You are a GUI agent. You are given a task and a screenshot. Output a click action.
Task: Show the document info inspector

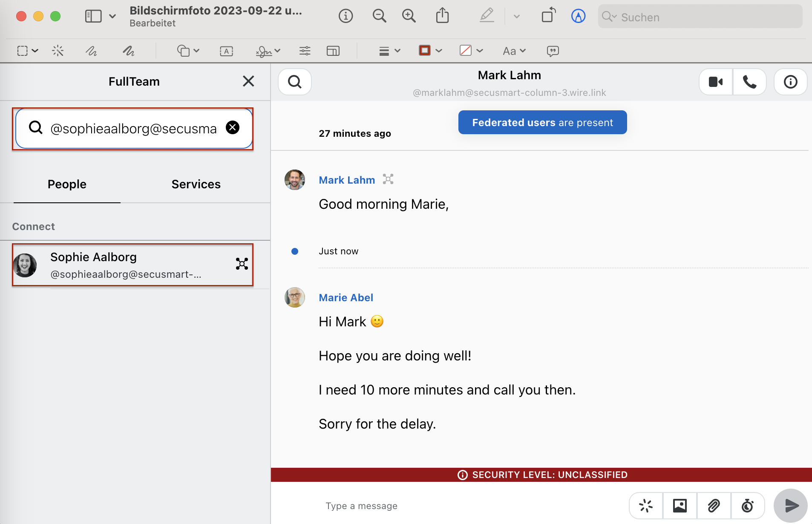346,16
